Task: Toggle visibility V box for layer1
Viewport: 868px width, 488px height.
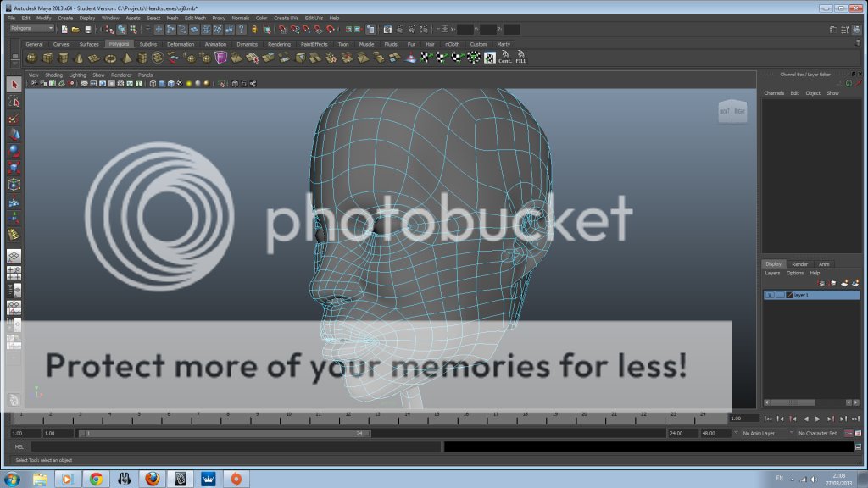Action: point(770,295)
